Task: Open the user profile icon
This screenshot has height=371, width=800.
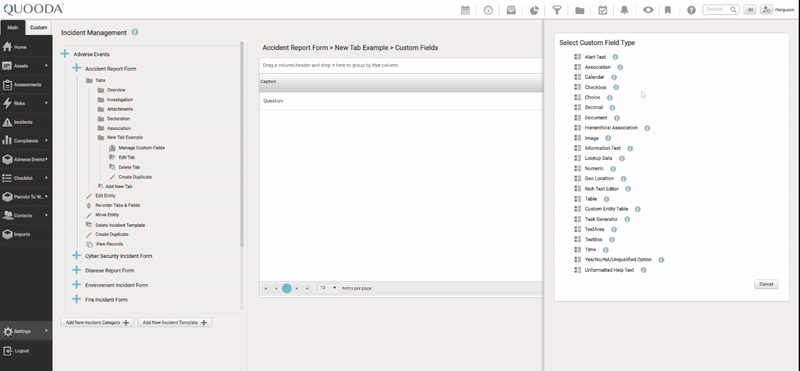Action: pyautogui.click(x=766, y=9)
